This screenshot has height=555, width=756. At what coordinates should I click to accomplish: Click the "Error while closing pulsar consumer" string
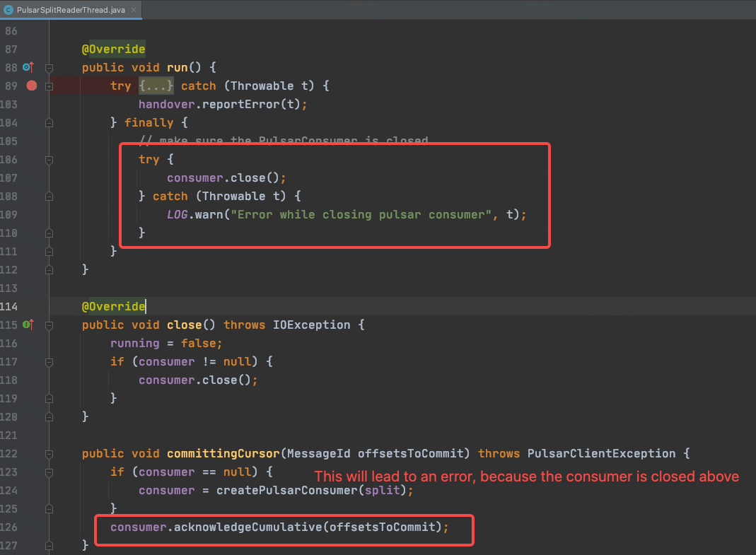coord(361,214)
